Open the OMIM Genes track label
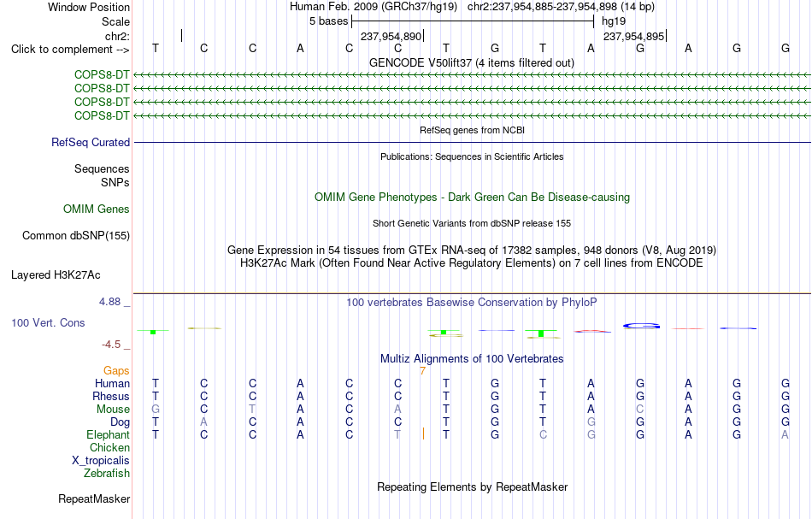The image size is (812, 519). point(97,209)
